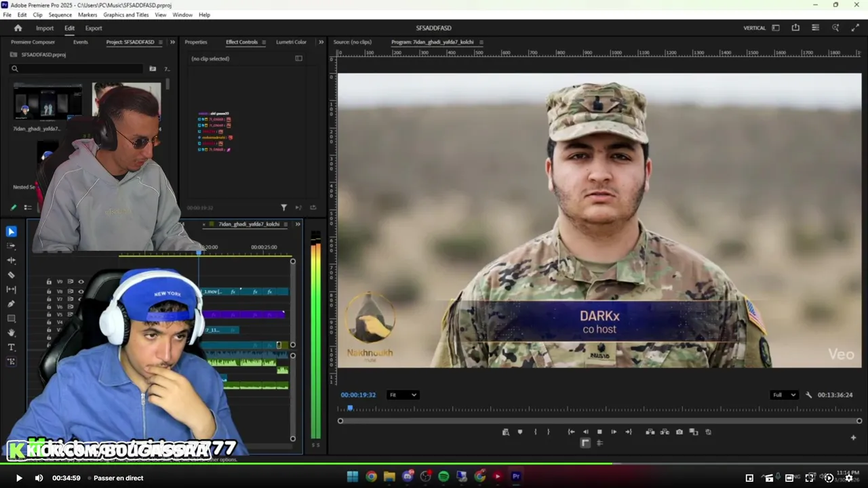Toggle V8 track lock
This screenshot has width=868, height=488.
point(49,291)
